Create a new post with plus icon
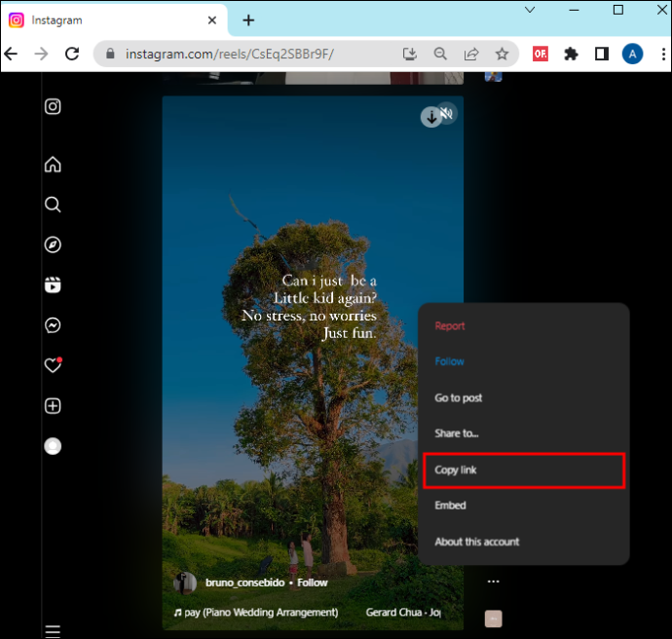This screenshot has height=639, width=672. [x=53, y=406]
